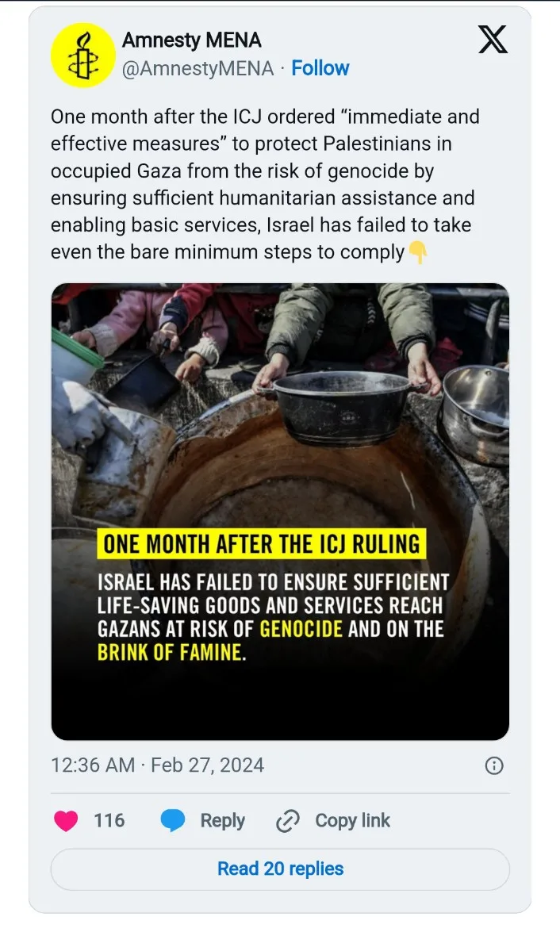Click the Reply text label
560x932 pixels.
(x=222, y=821)
